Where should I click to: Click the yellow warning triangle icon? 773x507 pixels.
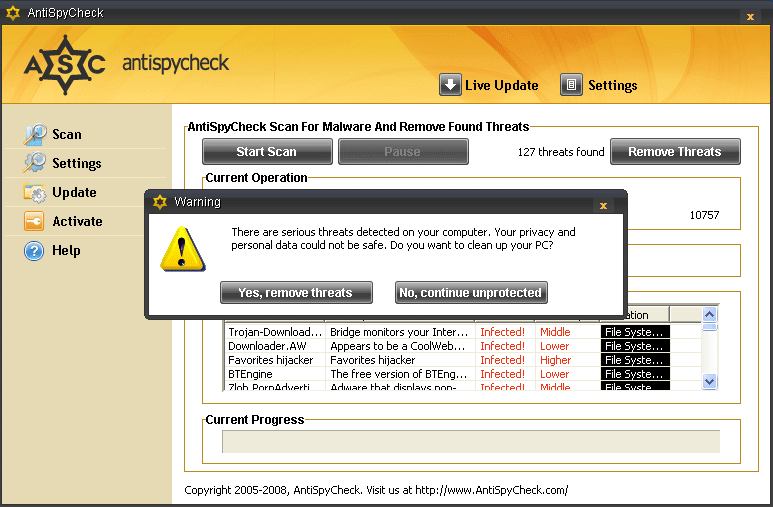180,249
